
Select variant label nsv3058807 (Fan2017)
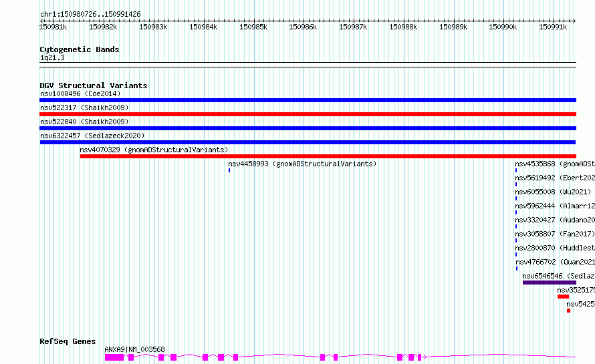point(555,234)
